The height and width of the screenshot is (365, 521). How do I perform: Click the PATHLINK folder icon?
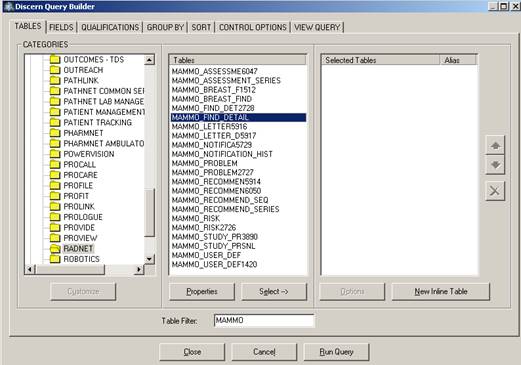click(55, 80)
